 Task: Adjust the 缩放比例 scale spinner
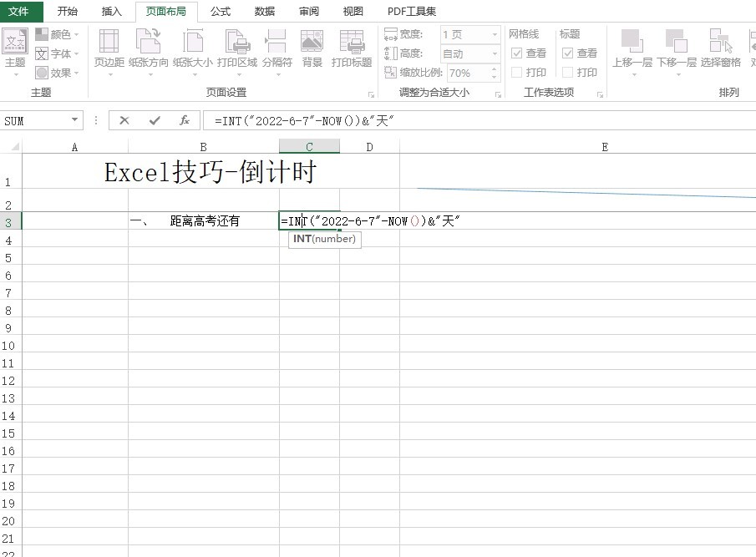click(495, 73)
